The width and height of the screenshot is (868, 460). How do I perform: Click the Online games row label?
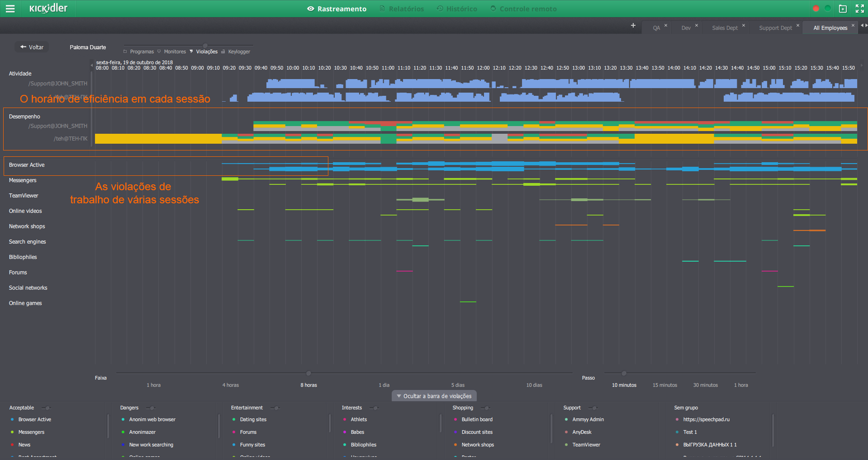tap(25, 303)
